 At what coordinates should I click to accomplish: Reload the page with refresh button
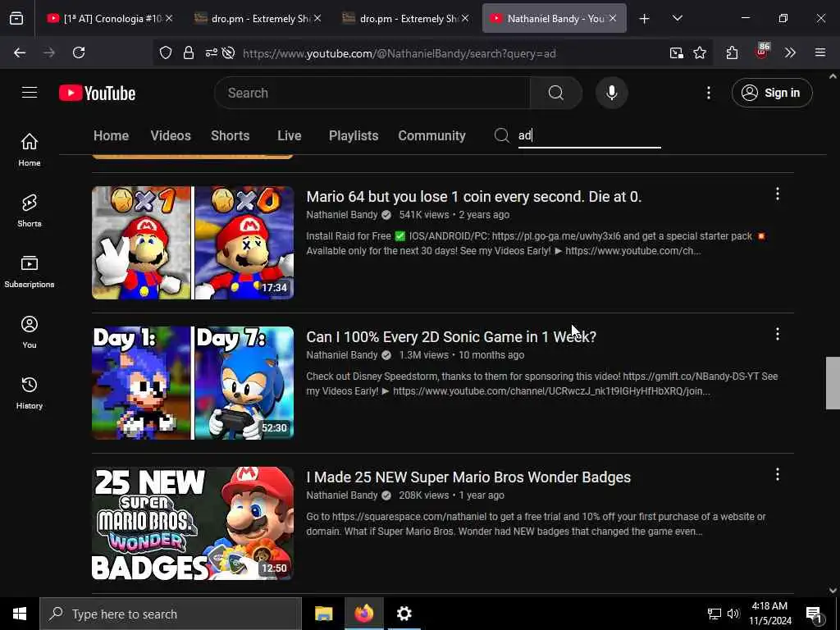click(x=79, y=52)
